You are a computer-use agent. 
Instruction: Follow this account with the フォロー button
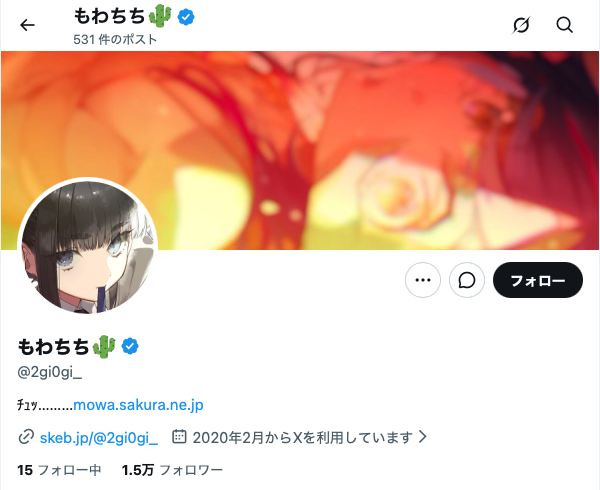(x=538, y=280)
